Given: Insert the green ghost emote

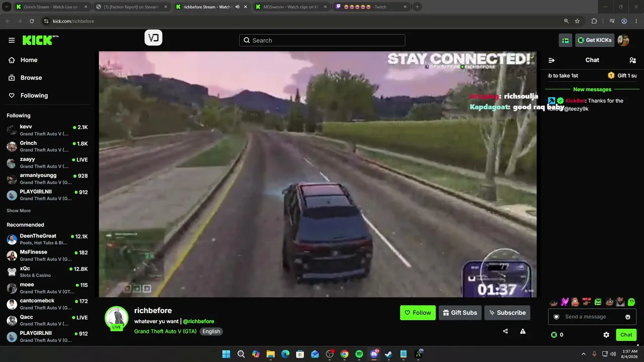Looking at the screenshot, I should 631,302.
